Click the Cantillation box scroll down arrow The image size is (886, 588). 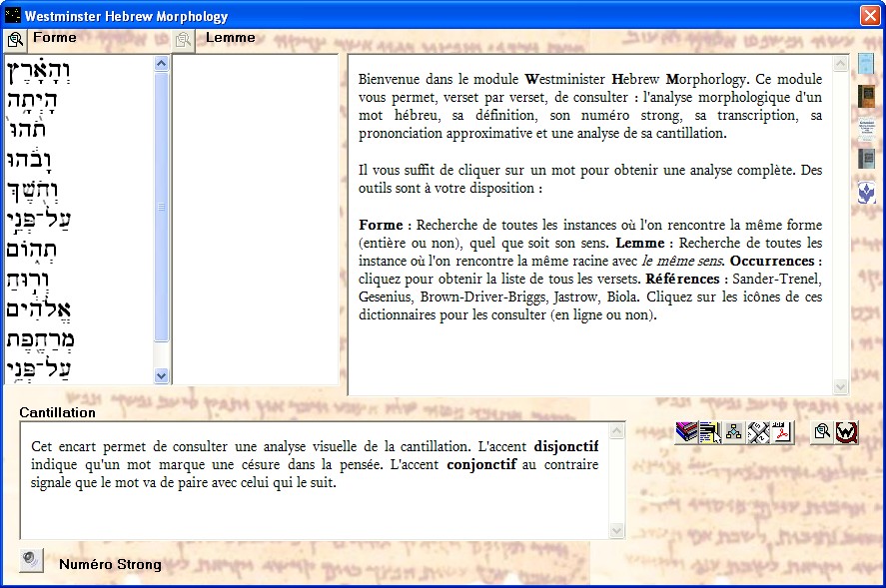617,530
